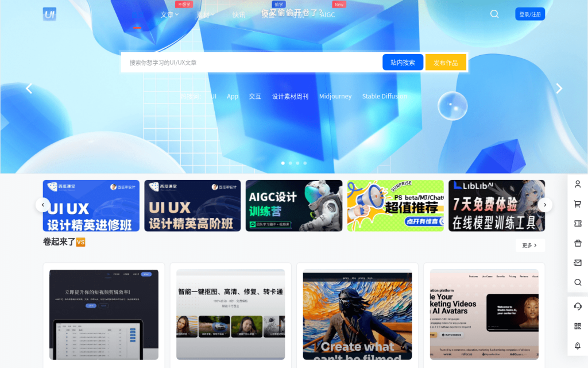
Task: Expand the 素材 dropdown in the navigation bar
Action: [x=205, y=15]
